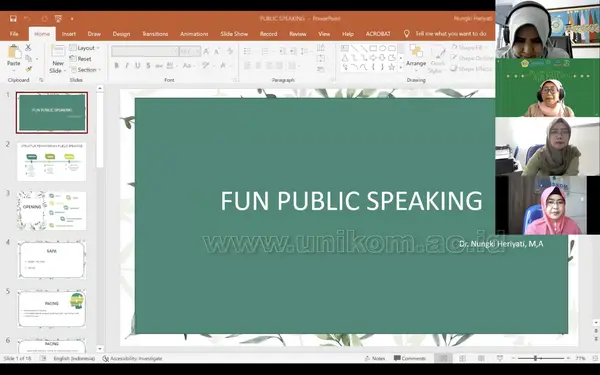Toggle Justify paragraph alignment
600x375 pixels.
pyautogui.click(x=279, y=66)
